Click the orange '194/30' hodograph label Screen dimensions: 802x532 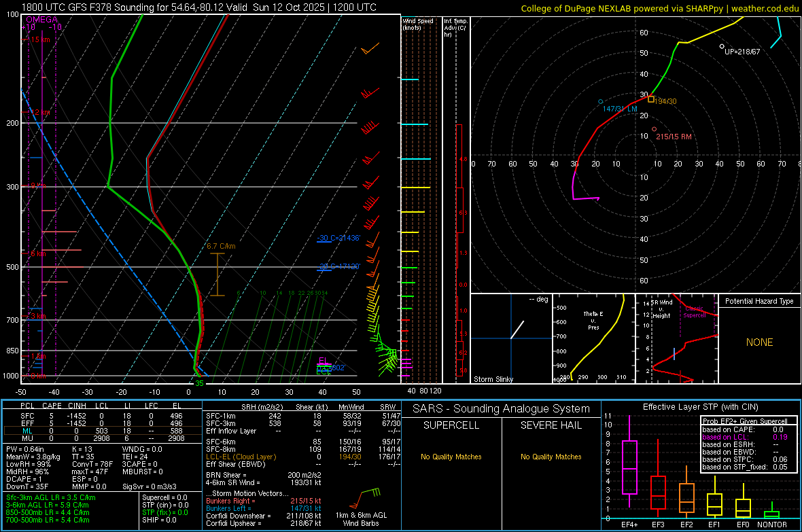pos(665,101)
